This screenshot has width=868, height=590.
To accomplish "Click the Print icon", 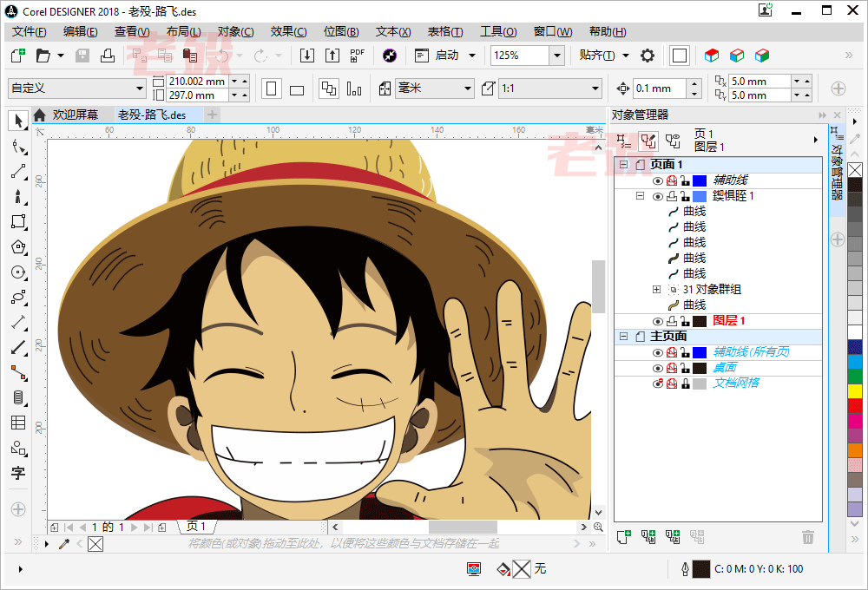I will tap(108, 56).
